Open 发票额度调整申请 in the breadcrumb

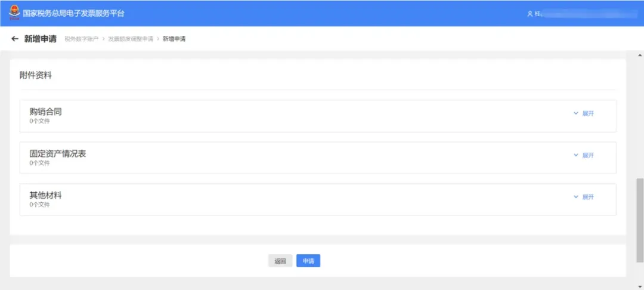point(131,39)
